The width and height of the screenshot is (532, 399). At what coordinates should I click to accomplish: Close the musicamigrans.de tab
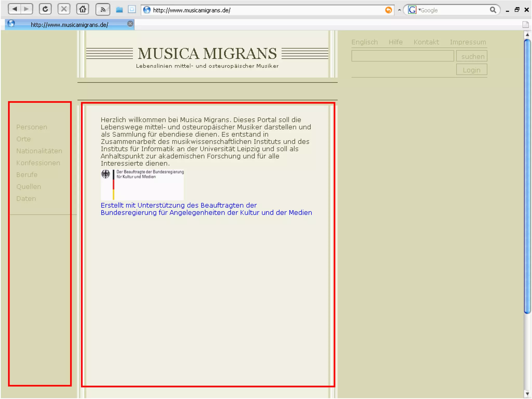pyautogui.click(x=130, y=24)
